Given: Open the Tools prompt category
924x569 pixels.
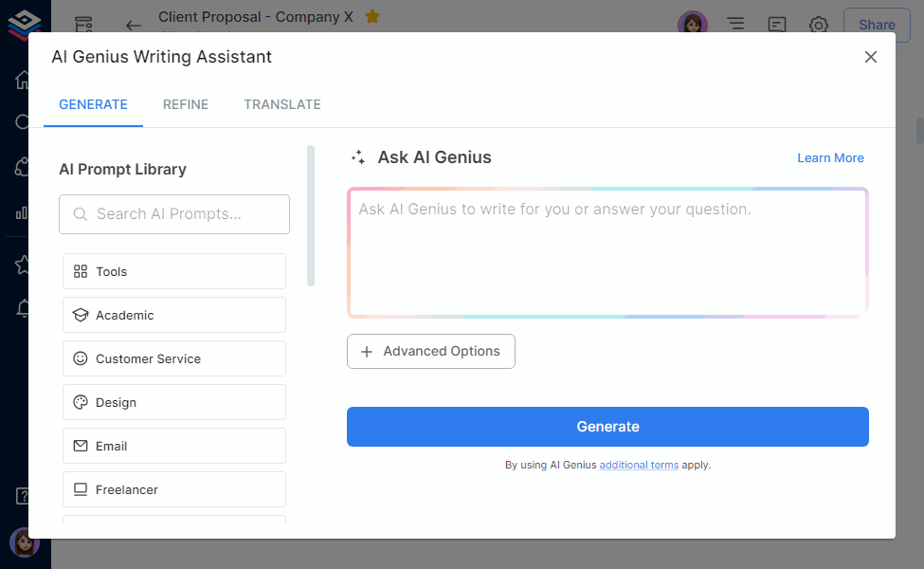Looking at the screenshot, I should [173, 271].
